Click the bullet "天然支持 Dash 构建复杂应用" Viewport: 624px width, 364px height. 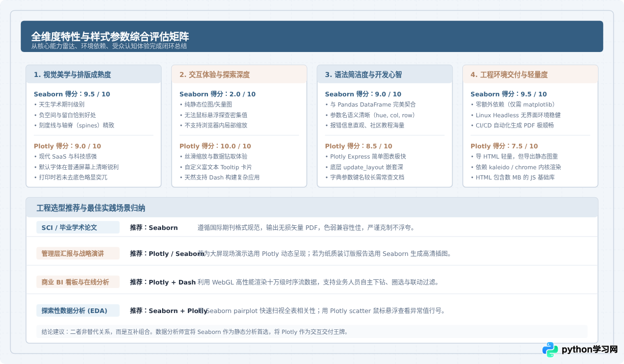pos(219,177)
